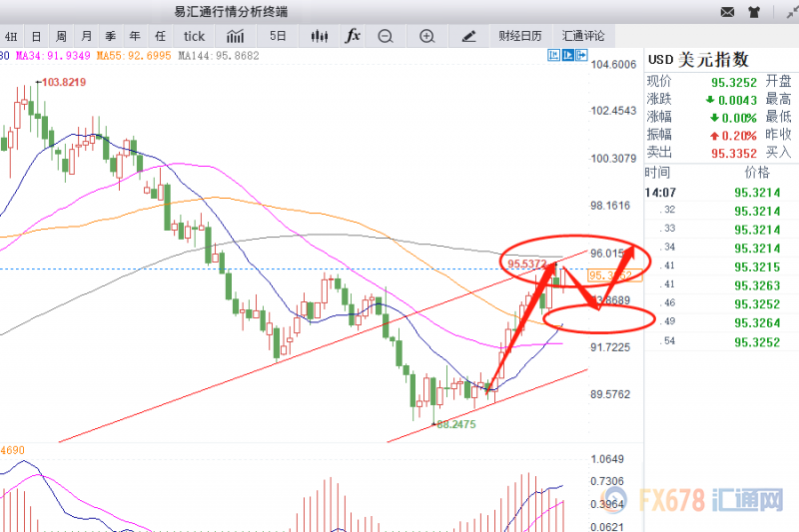Zoom in the chart with plus magnifier
Viewport: 799px width, 532px height.
427,36
